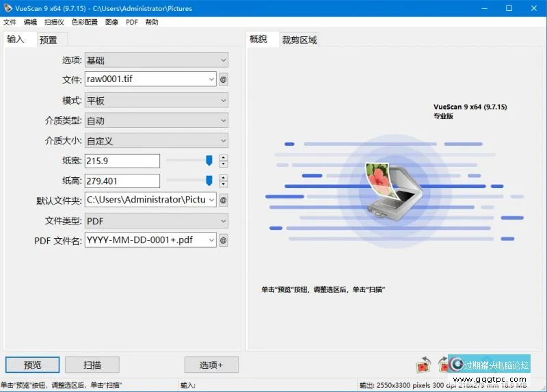547x392 pixels.
Task: Rotate image left with the counterclockwise icon
Action: (423, 365)
